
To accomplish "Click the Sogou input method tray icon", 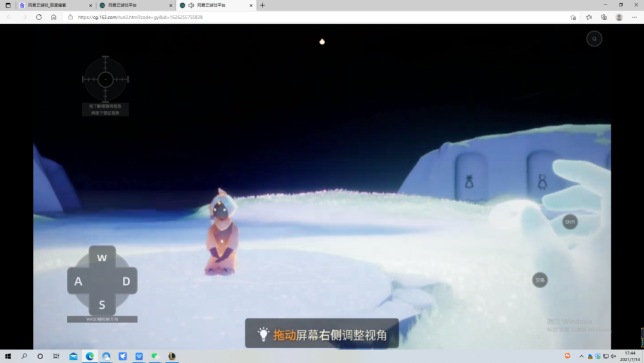I will pyautogui.click(x=567, y=356).
